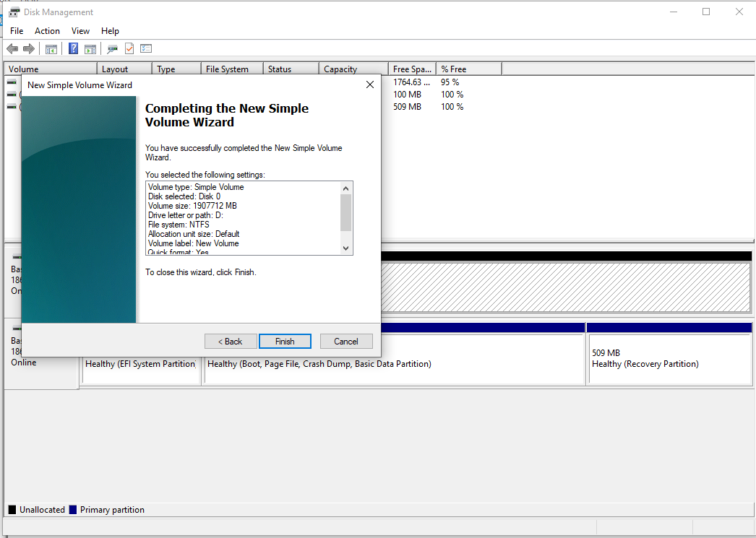
Task: Click Finish to complete the wizard
Action: pyautogui.click(x=285, y=341)
